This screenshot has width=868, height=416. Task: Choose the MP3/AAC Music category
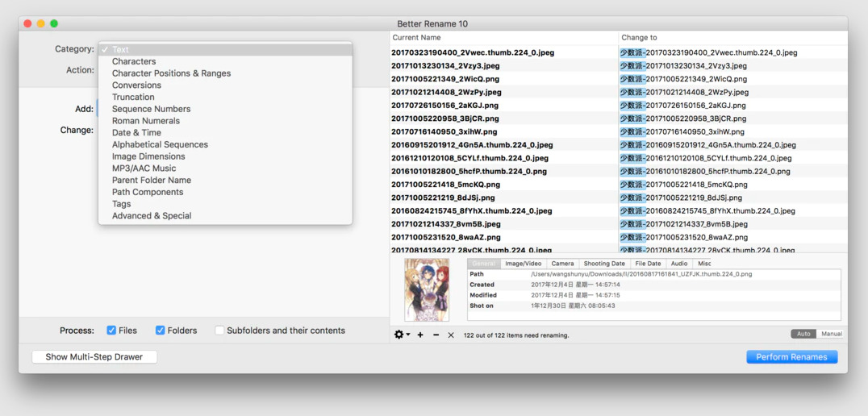pos(225,168)
